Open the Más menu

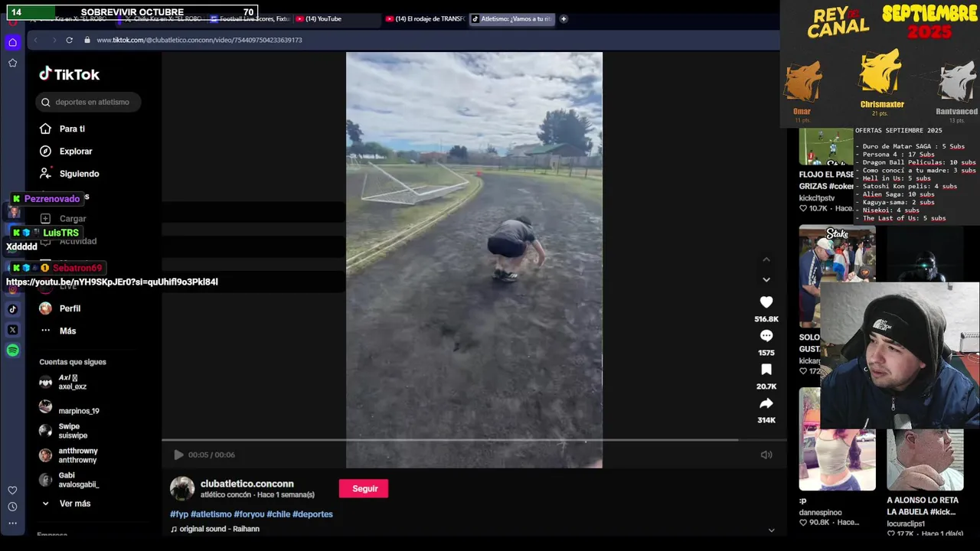58,331
